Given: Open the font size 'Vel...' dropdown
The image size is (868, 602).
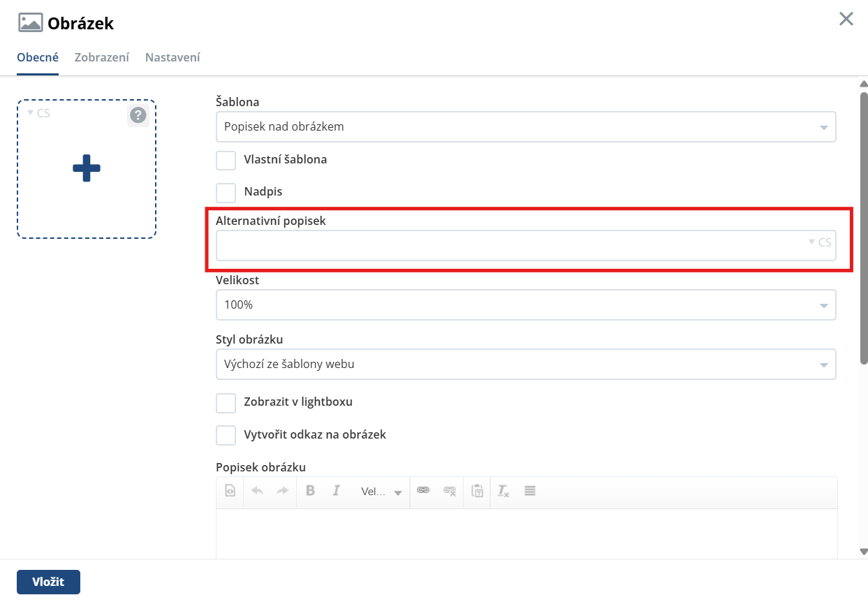Looking at the screenshot, I should coord(381,491).
